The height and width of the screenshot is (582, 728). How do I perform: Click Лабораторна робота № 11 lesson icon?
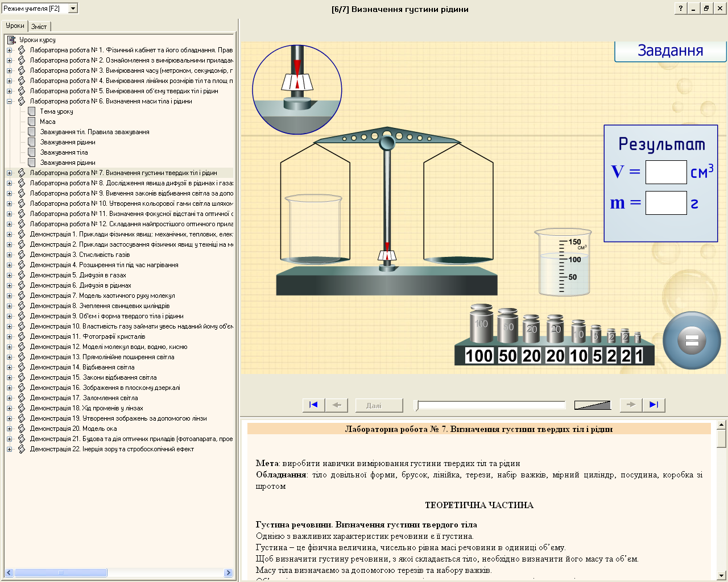(x=22, y=214)
